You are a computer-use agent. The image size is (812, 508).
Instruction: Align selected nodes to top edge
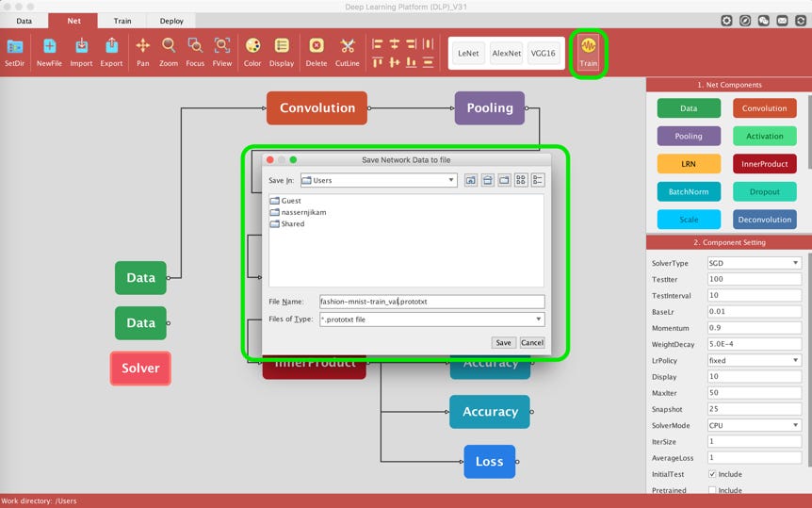[x=378, y=62]
